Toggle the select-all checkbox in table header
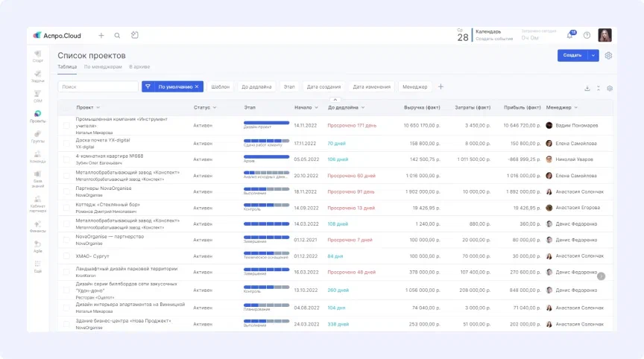644x359 pixels. (66, 107)
